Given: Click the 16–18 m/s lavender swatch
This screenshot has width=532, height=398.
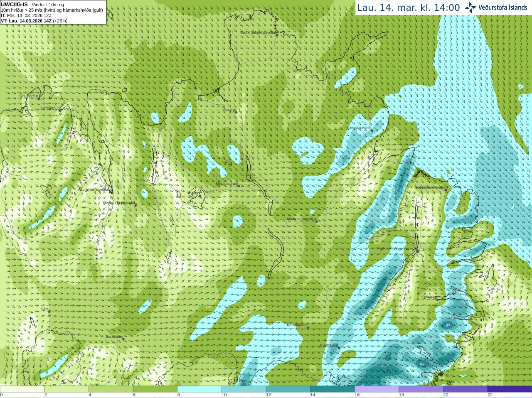Looking at the screenshot, I should click(377, 389).
